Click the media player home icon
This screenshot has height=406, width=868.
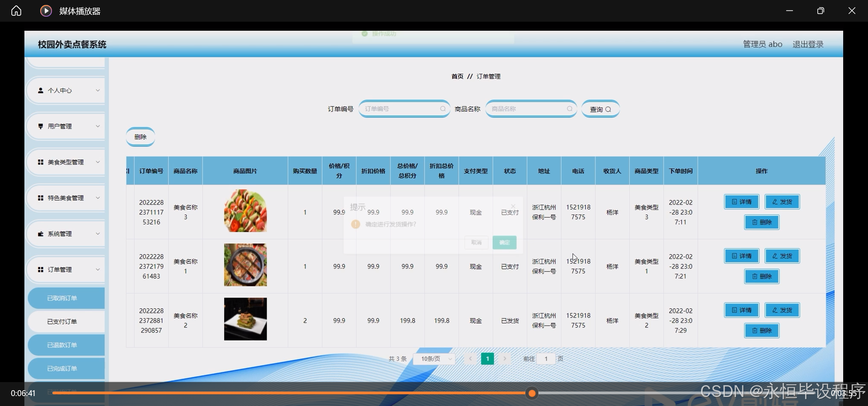16,11
